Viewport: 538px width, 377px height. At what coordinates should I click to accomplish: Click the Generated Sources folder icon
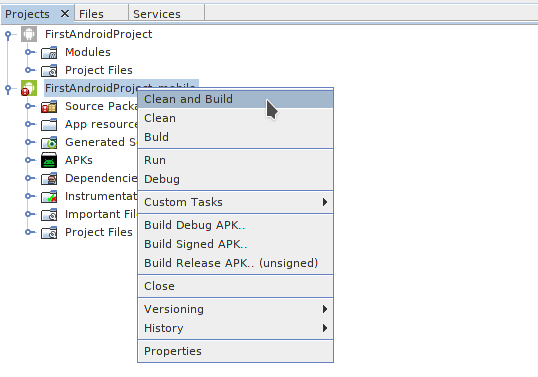[49, 142]
